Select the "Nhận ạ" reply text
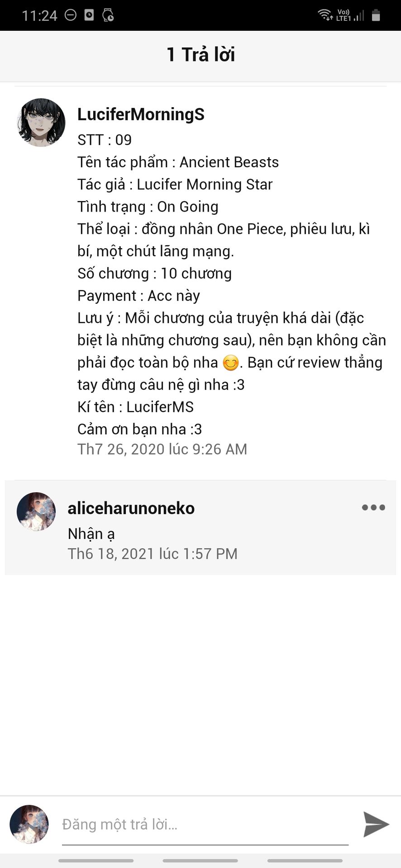This screenshot has height=868, width=401. pos(91,534)
